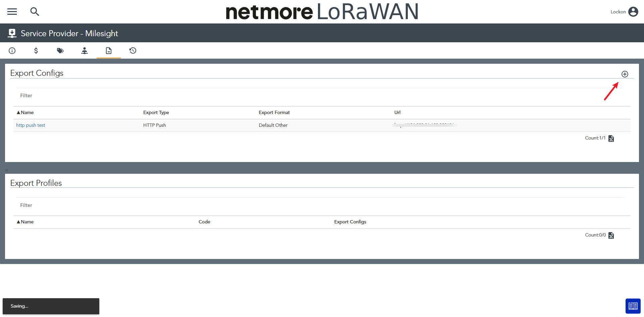Open the http push test config

pos(31,125)
